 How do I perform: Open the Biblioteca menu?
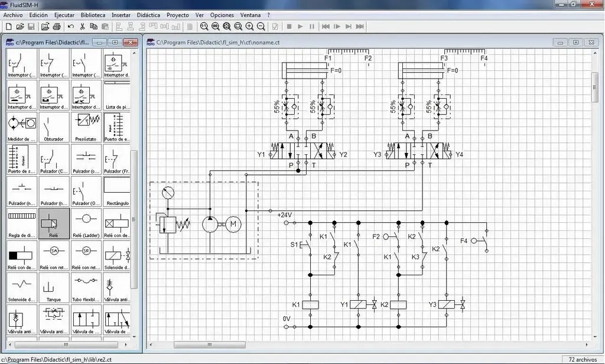(93, 15)
